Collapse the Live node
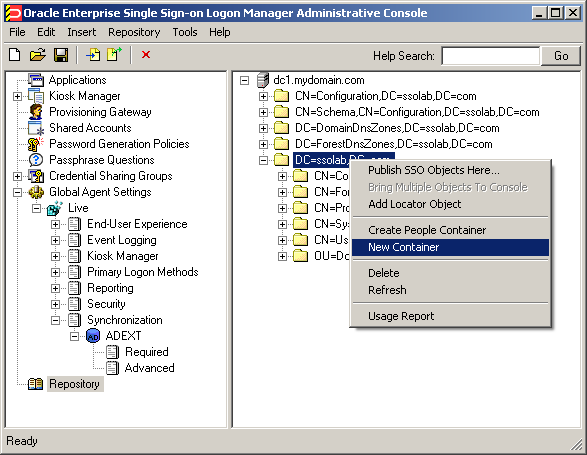The image size is (587, 455). [x=36, y=209]
